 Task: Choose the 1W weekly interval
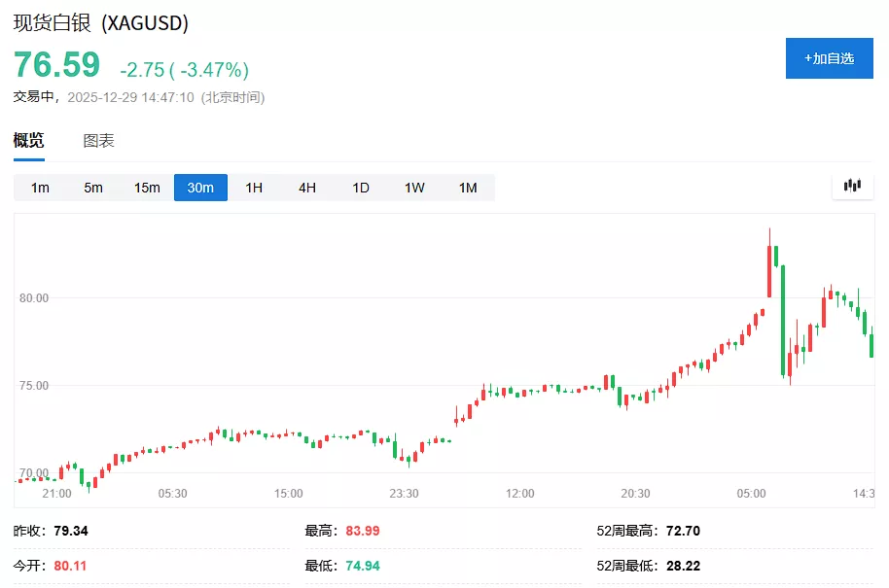coord(414,188)
